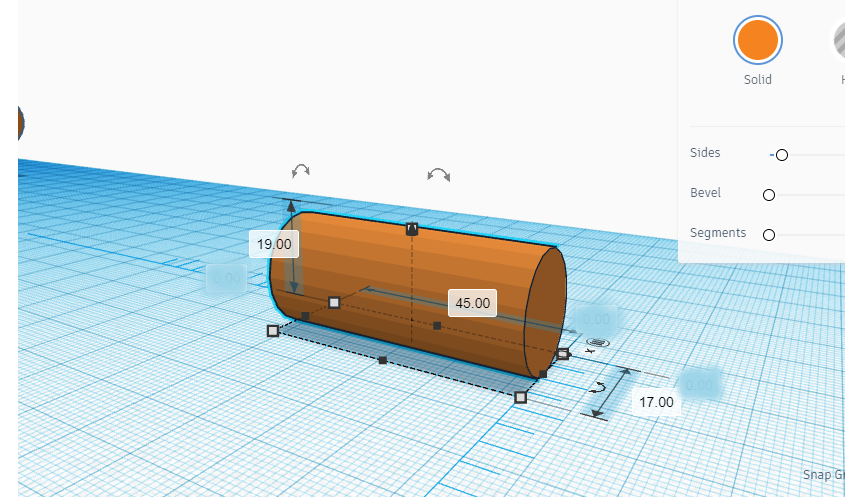Click the Bevel label
This screenshot has width=862, height=497.
point(705,193)
